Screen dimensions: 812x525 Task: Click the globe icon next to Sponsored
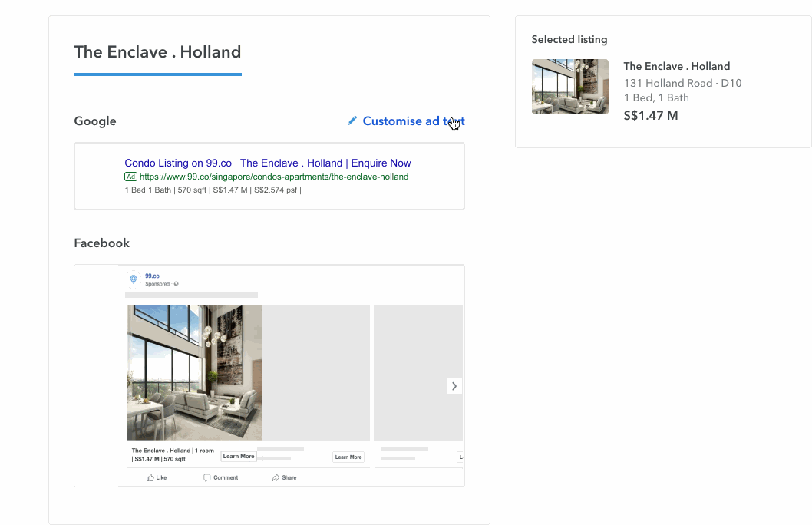point(177,284)
